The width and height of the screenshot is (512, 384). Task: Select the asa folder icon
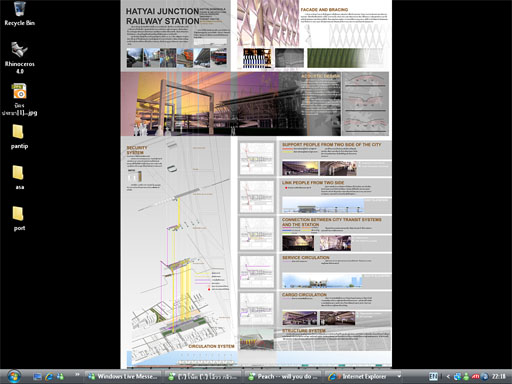19,177
